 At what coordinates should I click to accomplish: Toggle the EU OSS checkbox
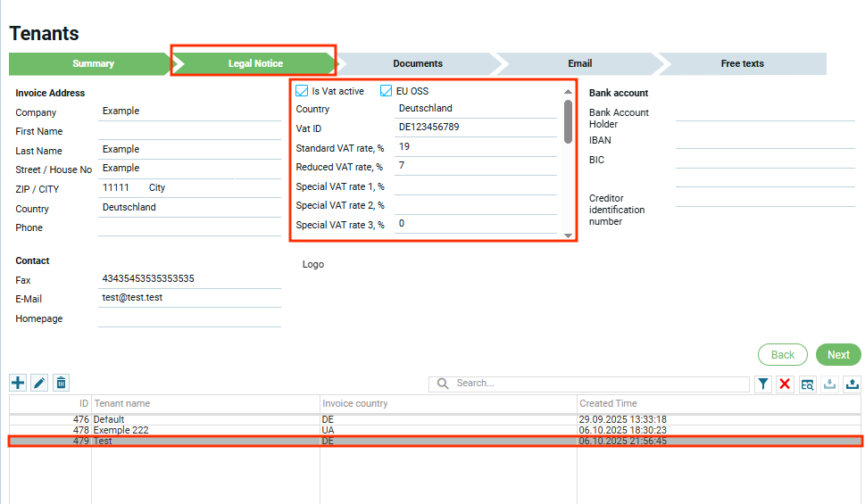[387, 91]
